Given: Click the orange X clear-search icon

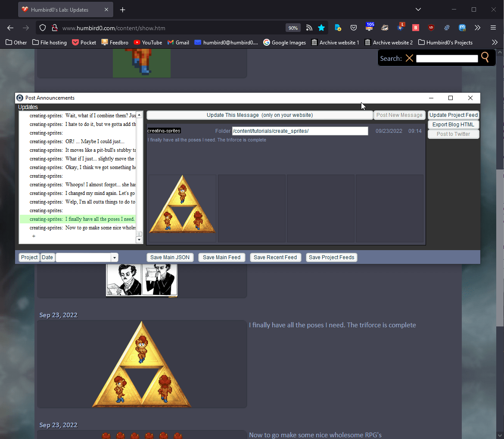Looking at the screenshot, I should coord(409,58).
